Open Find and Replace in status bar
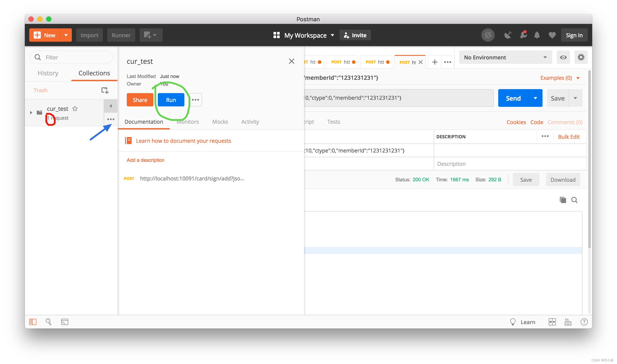 pyautogui.click(x=48, y=322)
